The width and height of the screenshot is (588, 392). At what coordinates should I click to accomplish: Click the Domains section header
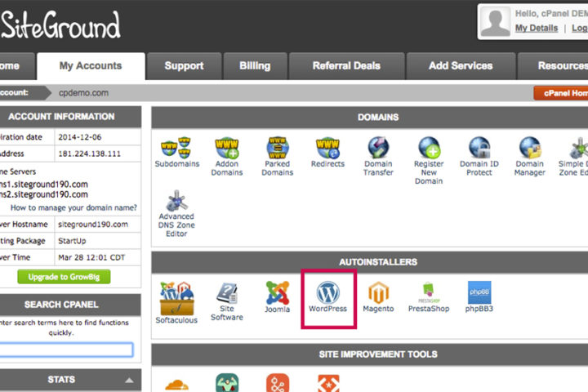click(x=370, y=118)
